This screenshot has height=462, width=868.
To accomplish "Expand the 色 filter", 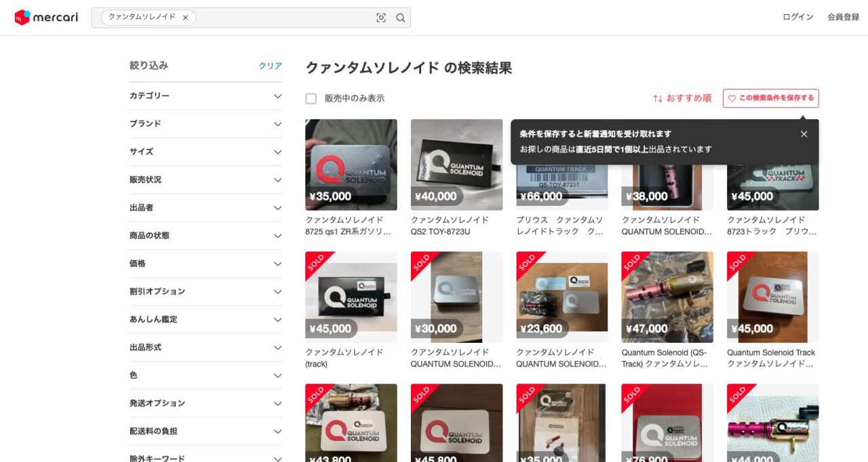I will click(206, 375).
